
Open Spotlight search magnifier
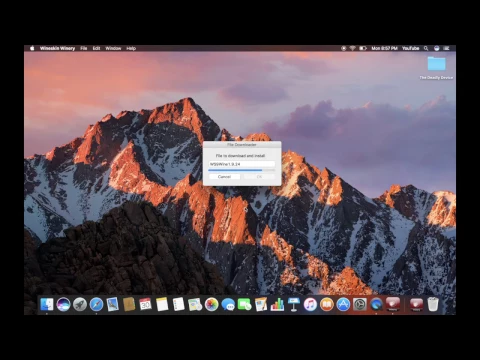click(426, 48)
